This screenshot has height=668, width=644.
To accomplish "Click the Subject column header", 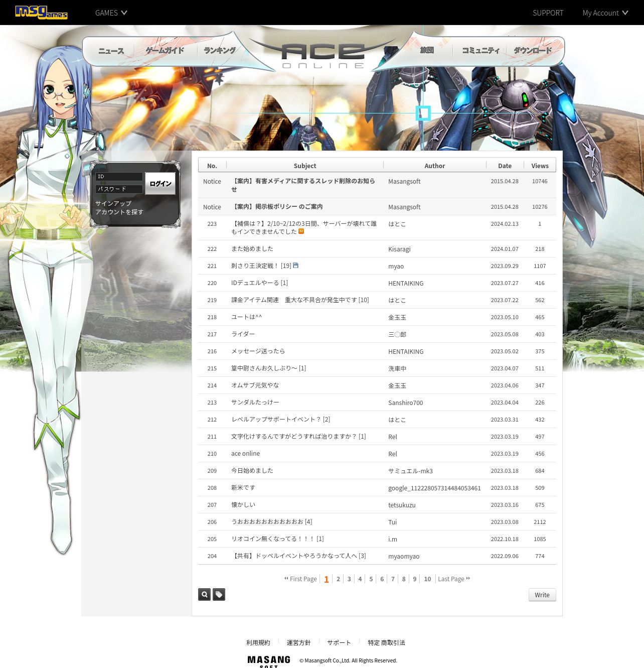I will click(305, 166).
